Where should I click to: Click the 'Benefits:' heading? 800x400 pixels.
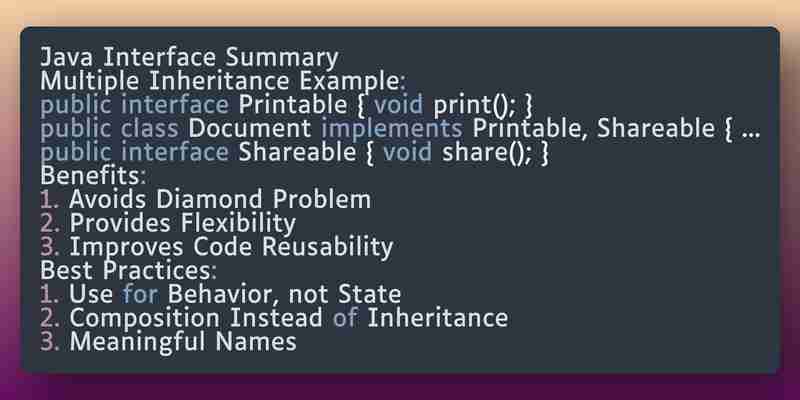click(93, 176)
